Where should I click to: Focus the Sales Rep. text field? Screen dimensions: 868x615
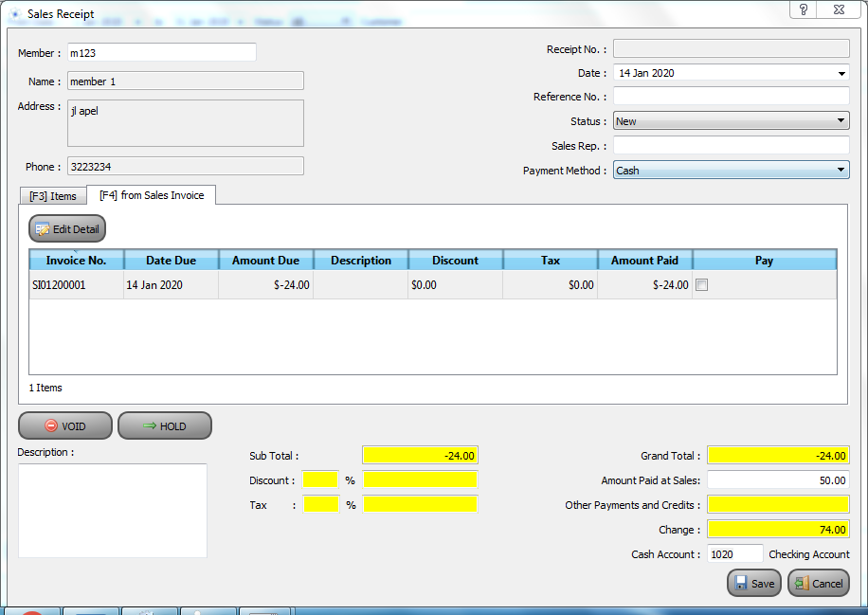tap(731, 146)
